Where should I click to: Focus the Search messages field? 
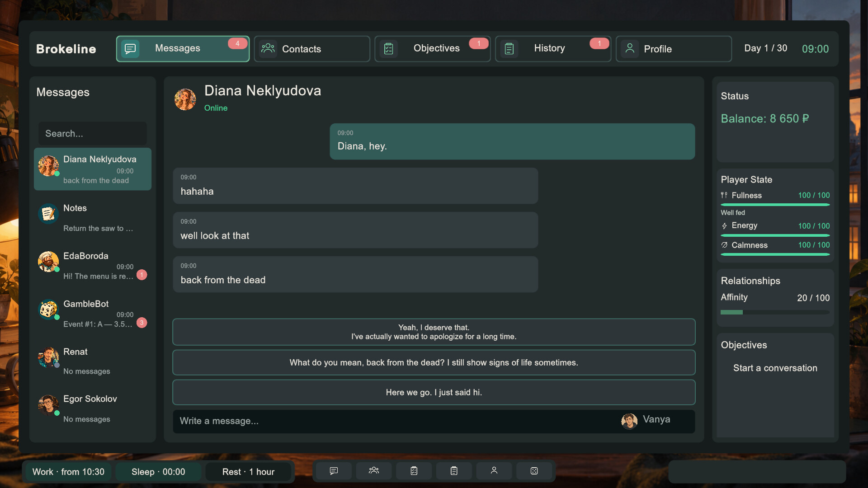93,133
